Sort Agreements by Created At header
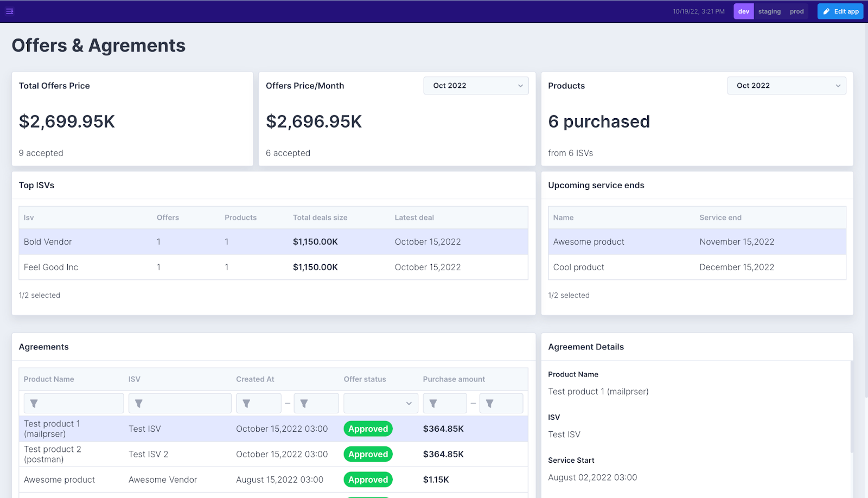Viewport: 868px width, 498px height. (x=255, y=379)
